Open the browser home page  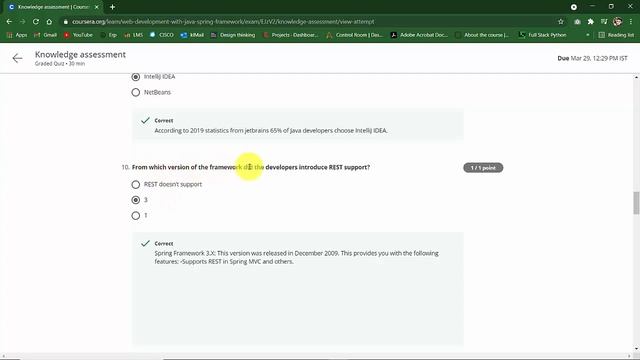coord(49,22)
